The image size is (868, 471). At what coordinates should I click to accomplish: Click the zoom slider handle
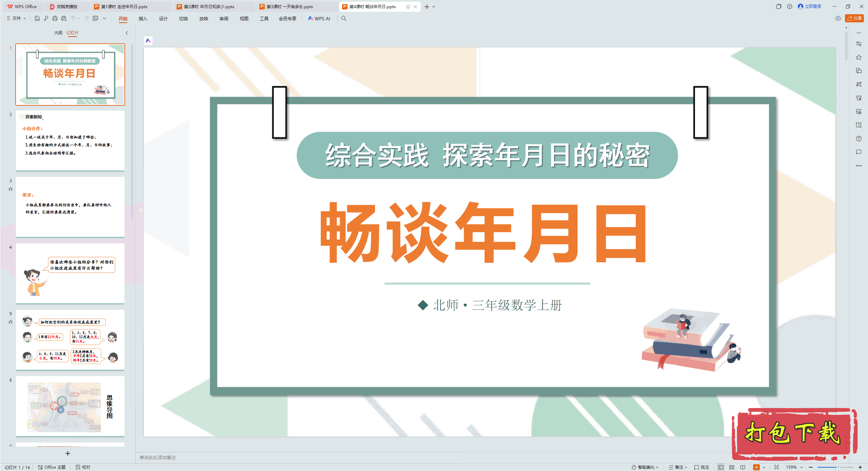tap(838, 467)
